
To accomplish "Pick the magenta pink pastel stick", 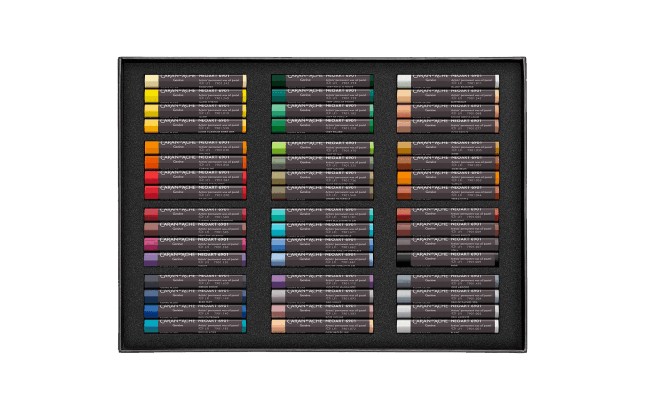I will point(195,244).
